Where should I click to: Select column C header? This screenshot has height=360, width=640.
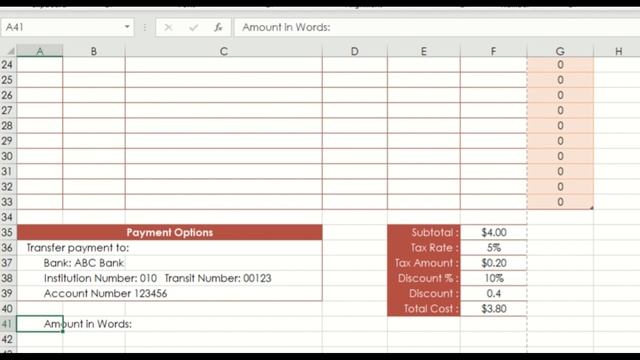(224, 51)
